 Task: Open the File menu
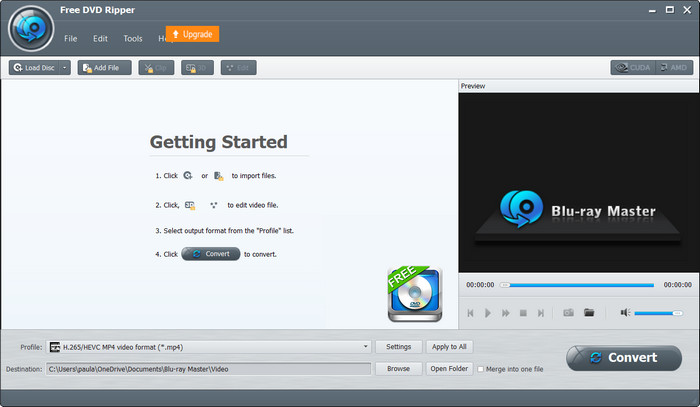point(71,38)
